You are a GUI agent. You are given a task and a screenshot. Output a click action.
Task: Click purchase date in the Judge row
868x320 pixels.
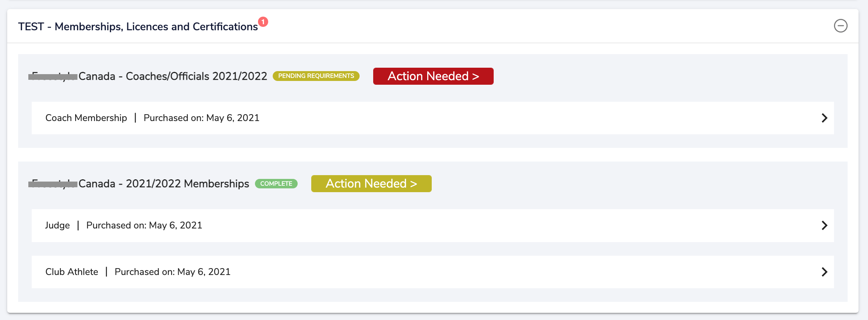(x=144, y=225)
